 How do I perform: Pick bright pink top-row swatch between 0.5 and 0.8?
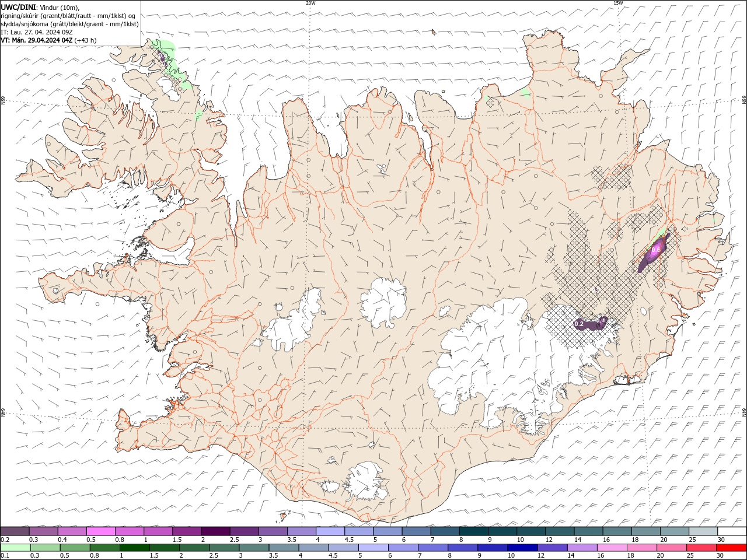coord(101,531)
